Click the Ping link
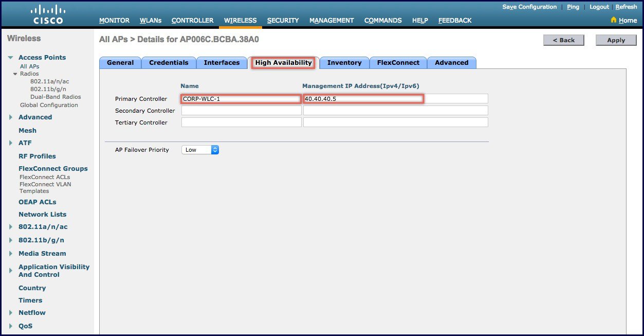The height and width of the screenshot is (336, 644). pyautogui.click(x=573, y=7)
